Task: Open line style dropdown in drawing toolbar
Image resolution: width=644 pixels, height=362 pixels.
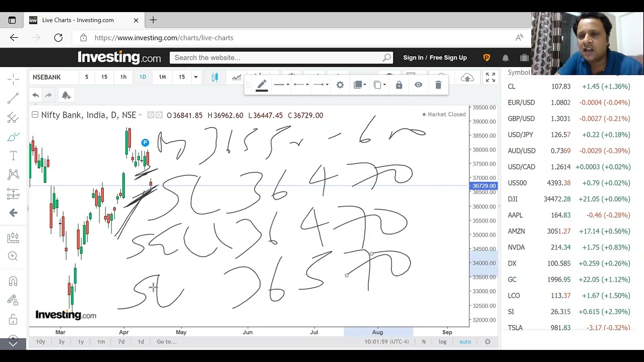Action: coord(282,85)
